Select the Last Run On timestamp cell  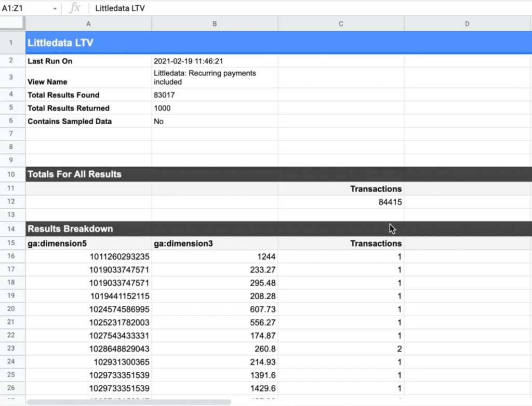tap(214, 61)
